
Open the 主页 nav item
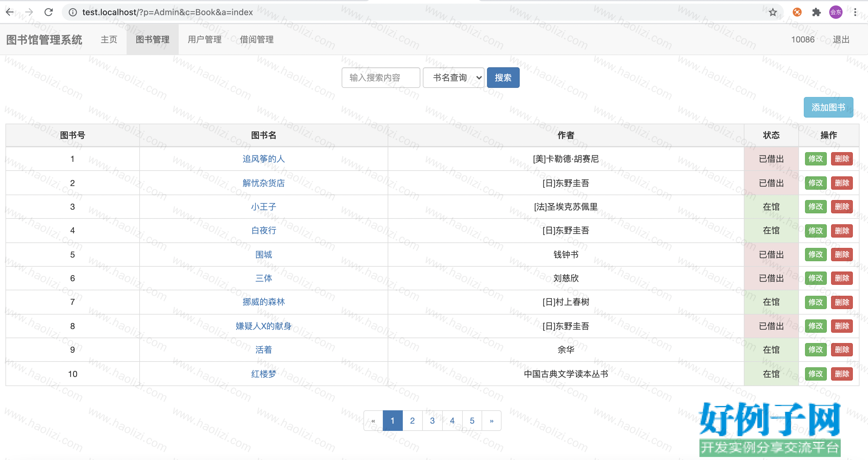109,40
